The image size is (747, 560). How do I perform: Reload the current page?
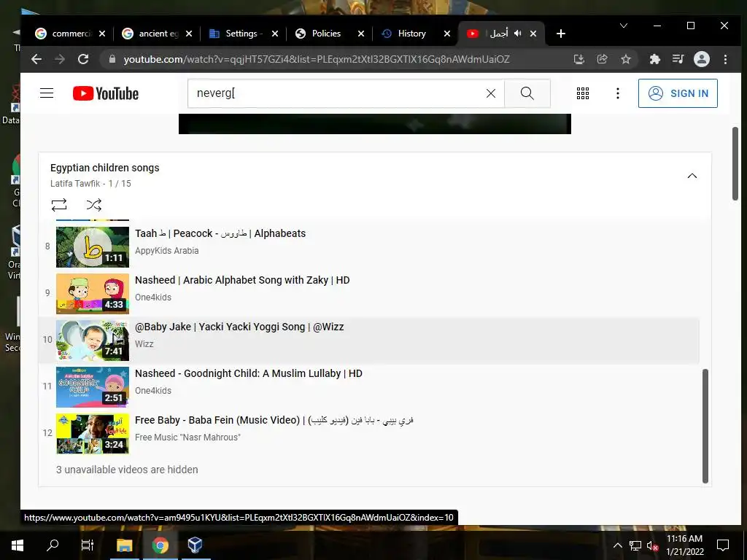point(83,59)
